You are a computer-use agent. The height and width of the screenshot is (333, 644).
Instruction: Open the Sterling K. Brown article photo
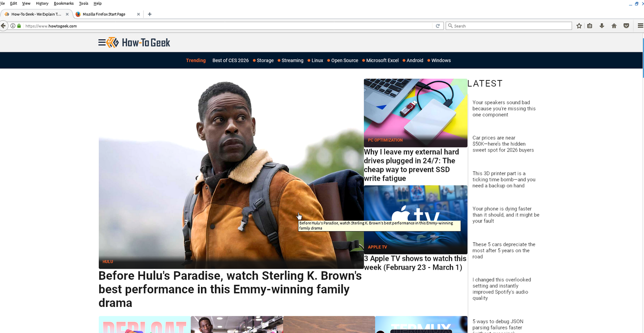pyautogui.click(x=231, y=174)
